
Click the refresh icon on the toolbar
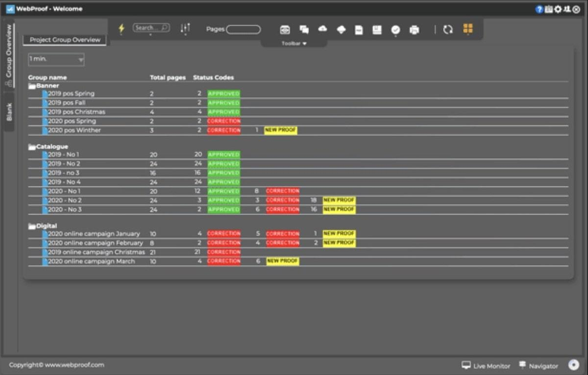[448, 29]
